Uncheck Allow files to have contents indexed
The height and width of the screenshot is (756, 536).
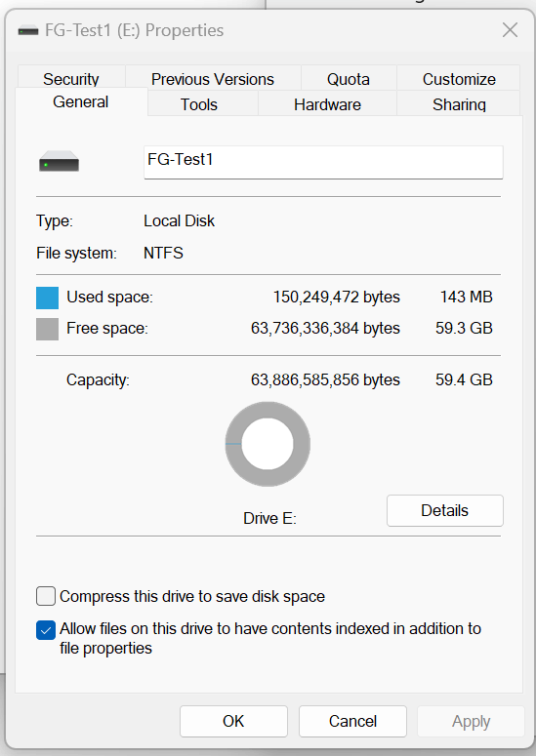click(x=46, y=630)
